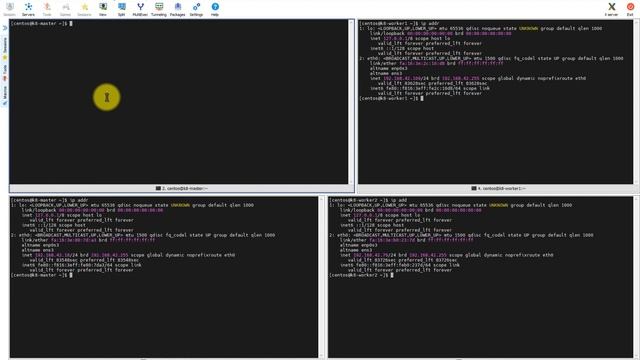Screen dimensions: 640x360
Task: Focus the k8-worker1 terminal prompt after output
Action: tap(391, 98)
